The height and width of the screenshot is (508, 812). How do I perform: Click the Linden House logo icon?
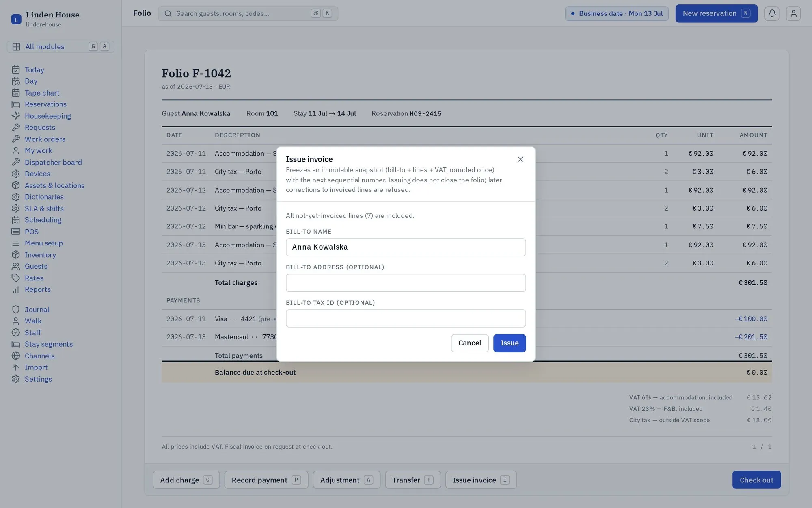coord(16,19)
